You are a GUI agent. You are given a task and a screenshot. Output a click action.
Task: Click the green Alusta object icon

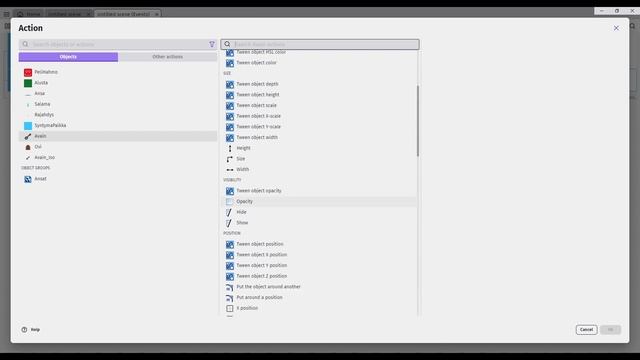28,83
